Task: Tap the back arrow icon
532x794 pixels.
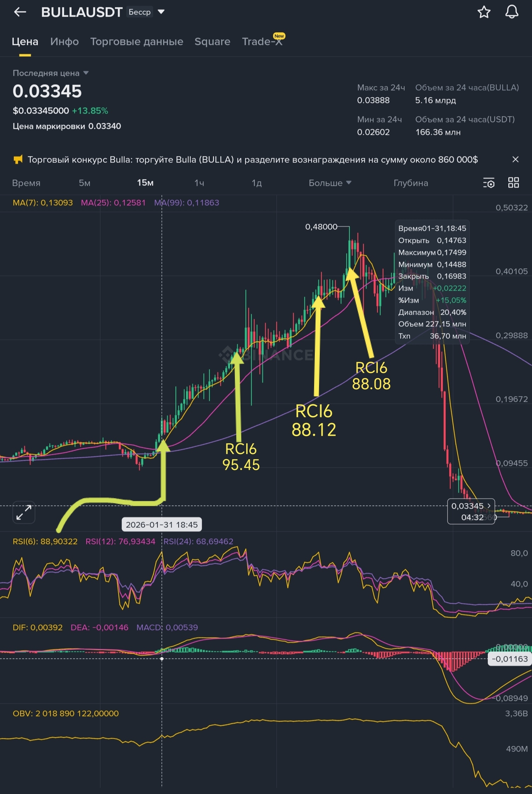Action: coord(20,12)
